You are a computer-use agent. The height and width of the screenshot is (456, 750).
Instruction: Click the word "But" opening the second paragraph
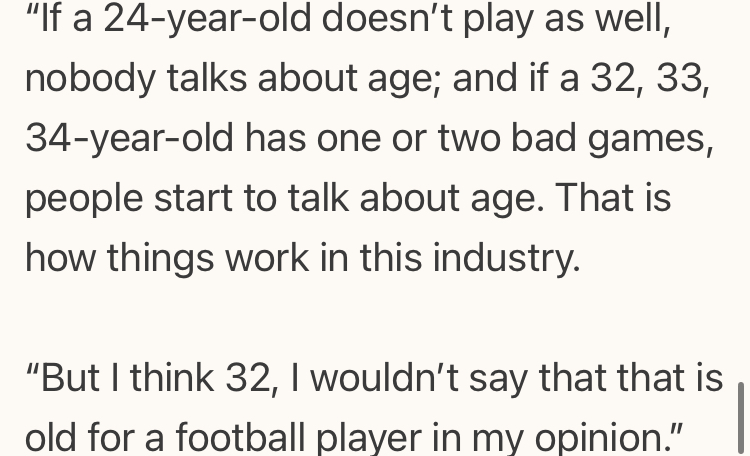(x=70, y=378)
